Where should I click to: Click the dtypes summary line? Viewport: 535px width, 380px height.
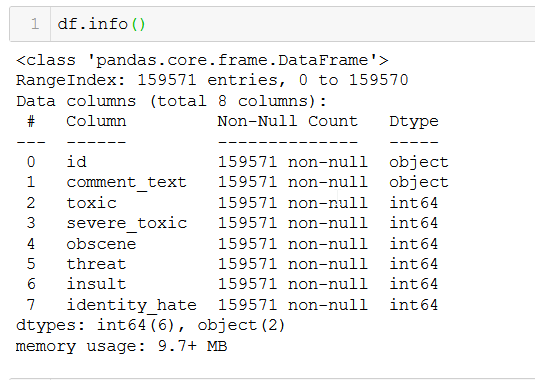pyautogui.click(x=150, y=325)
